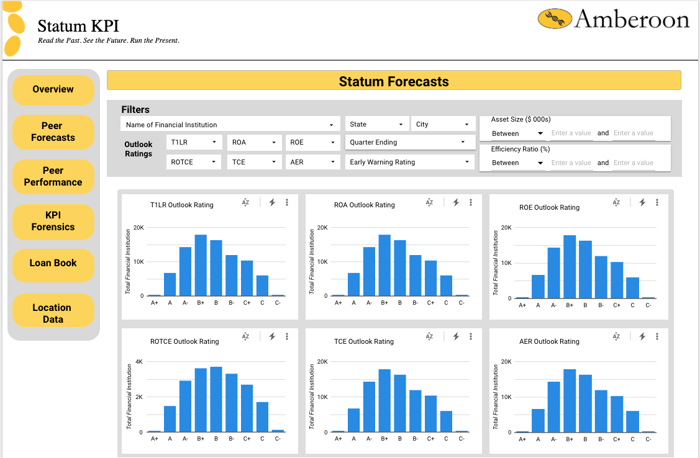Expand the ROE outlook rating filter
Image resolution: width=700 pixels, height=458 pixels.
pyautogui.click(x=312, y=142)
